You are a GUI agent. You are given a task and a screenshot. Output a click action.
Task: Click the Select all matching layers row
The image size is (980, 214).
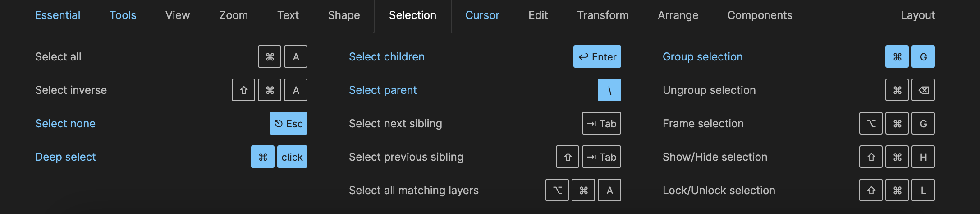[x=485, y=190]
